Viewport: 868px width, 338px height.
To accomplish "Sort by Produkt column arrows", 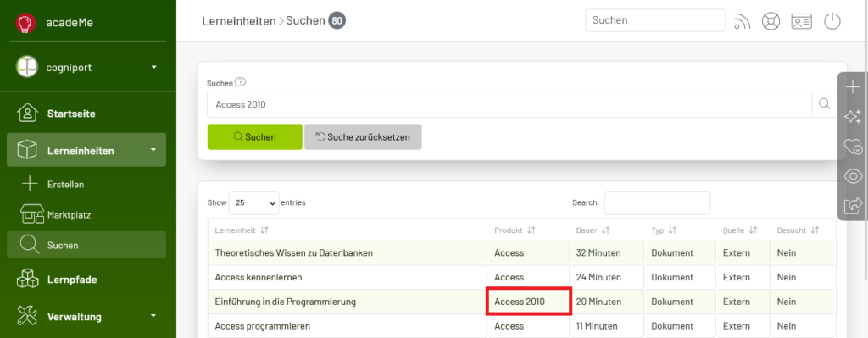I will click(x=531, y=230).
